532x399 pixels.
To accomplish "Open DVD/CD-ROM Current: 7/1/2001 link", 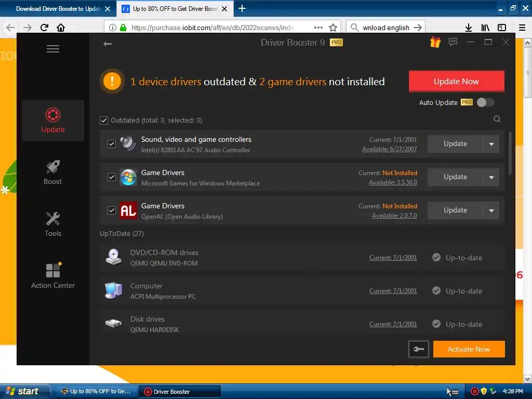I will (393, 258).
